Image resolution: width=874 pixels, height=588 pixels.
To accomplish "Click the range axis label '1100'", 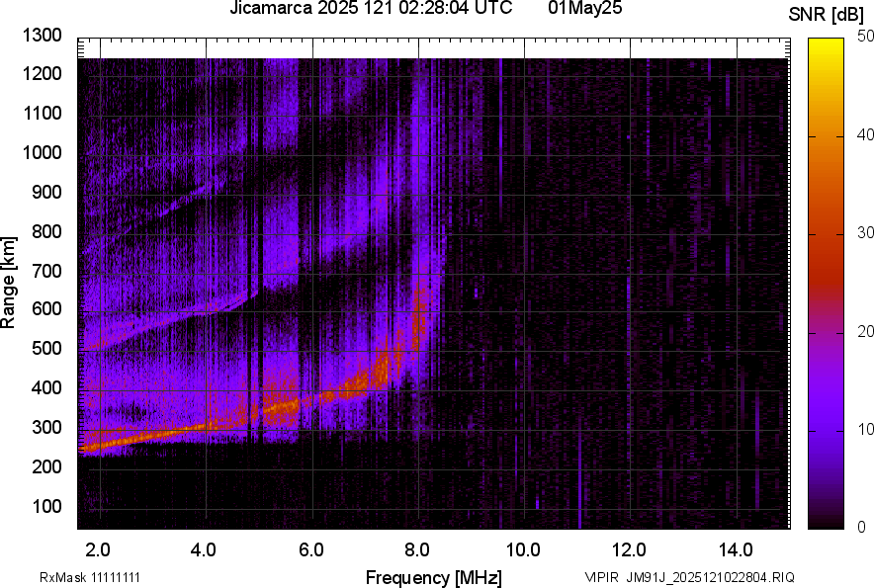I will point(43,113).
